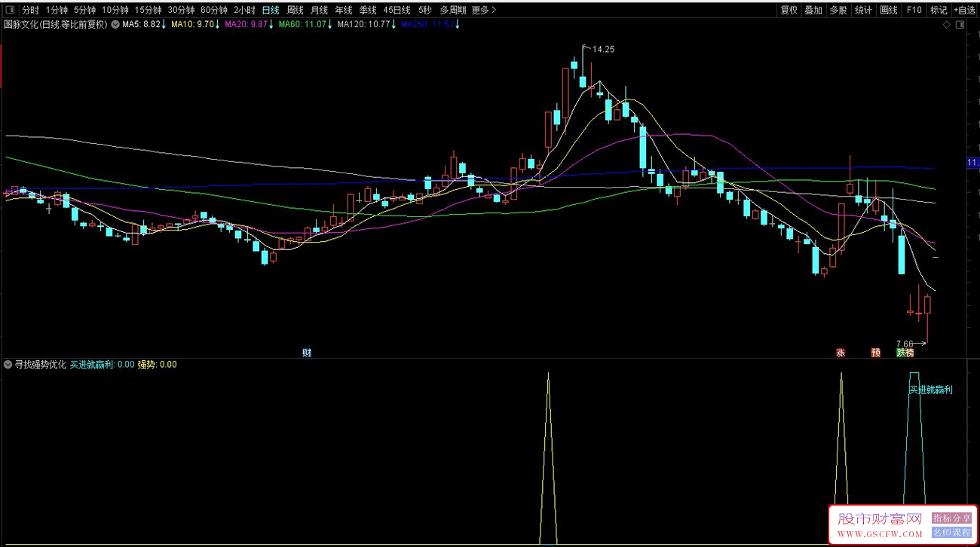
Task: Switch to 月线 monthly chart
Action: click(319, 11)
